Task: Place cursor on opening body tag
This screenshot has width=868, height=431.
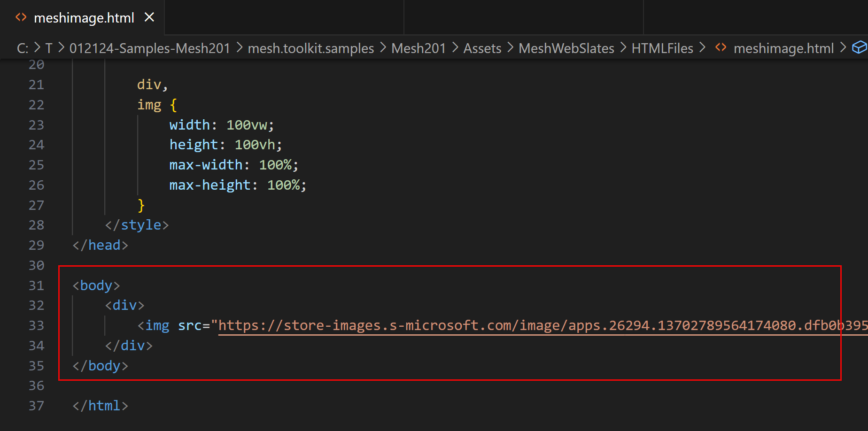Action: [96, 285]
